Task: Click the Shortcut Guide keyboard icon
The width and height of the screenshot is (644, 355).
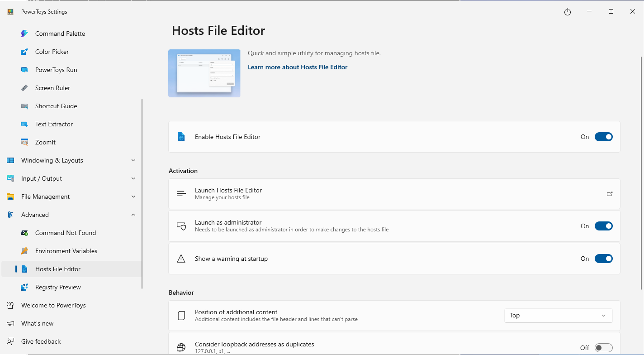Action: (24, 106)
